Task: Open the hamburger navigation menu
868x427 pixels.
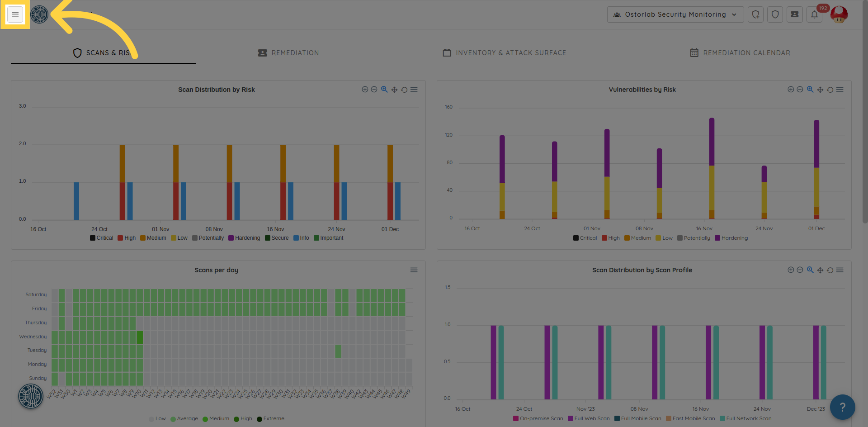Action: pyautogui.click(x=15, y=14)
